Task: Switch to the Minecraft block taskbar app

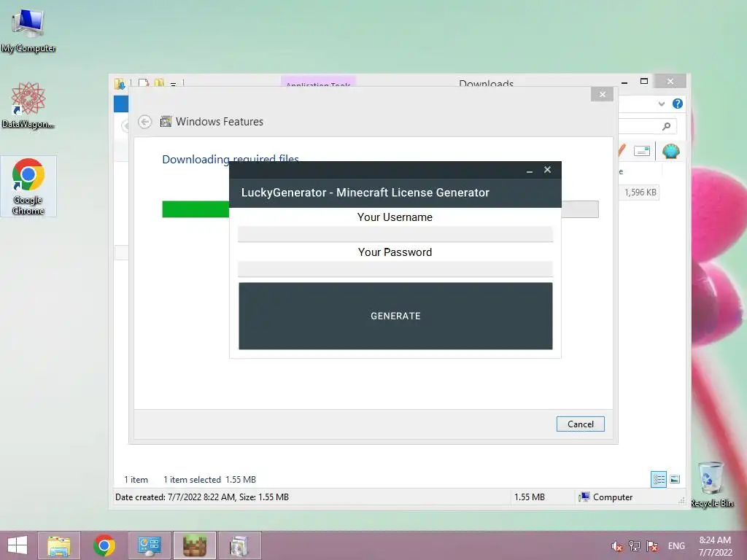Action: [x=194, y=545]
